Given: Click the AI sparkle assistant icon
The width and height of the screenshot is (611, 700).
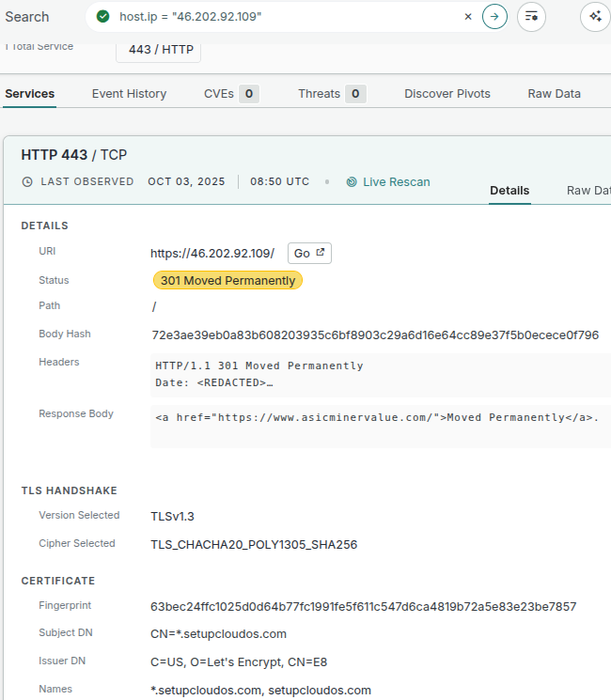Looking at the screenshot, I should point(595,17).
